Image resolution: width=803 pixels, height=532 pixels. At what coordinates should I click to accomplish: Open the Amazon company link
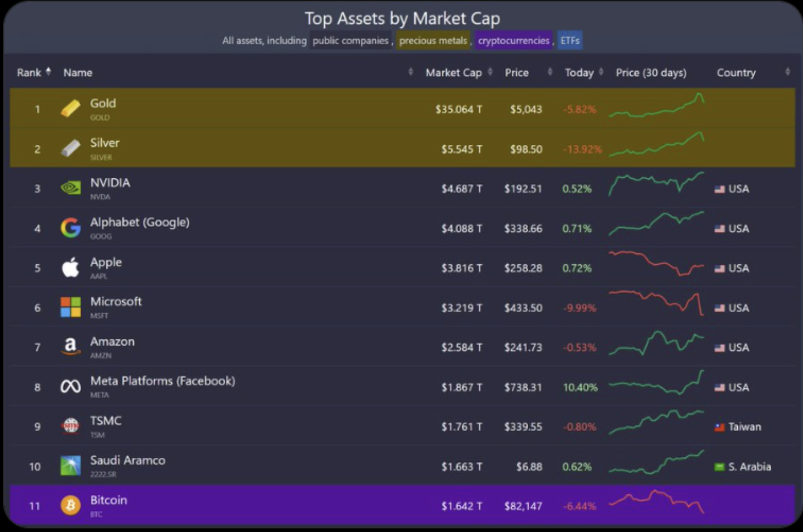click(112, 341)
